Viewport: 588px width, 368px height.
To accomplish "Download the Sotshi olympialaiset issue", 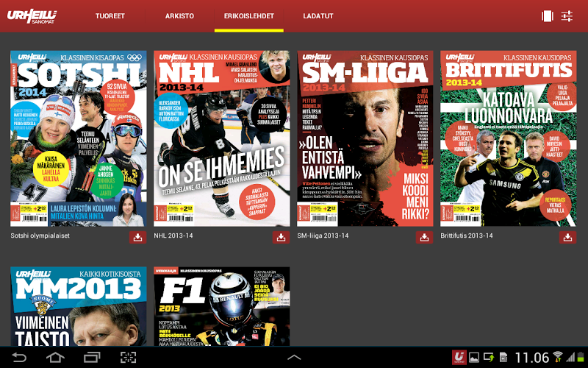I will pyautogui.click(x=137, y=237).
